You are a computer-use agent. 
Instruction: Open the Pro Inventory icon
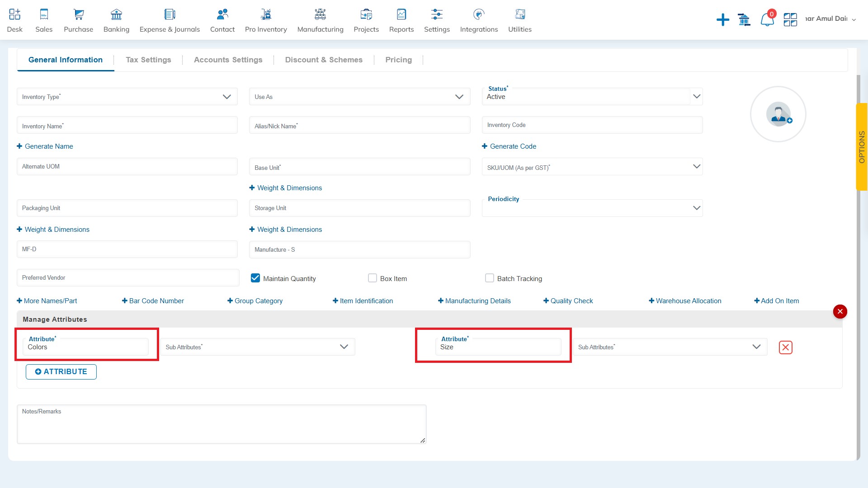[266, 14]
